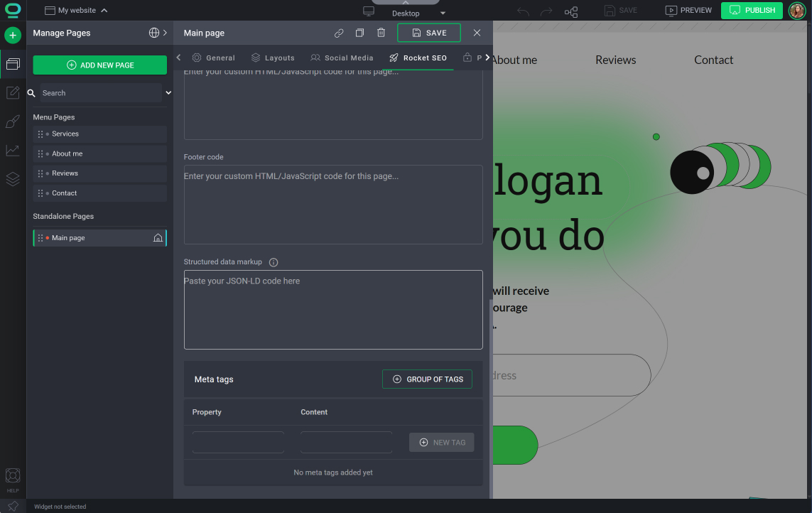Screen dimensions: 812x513
Task: Click the home icon on Main page row
Action: tap(158, 238)
